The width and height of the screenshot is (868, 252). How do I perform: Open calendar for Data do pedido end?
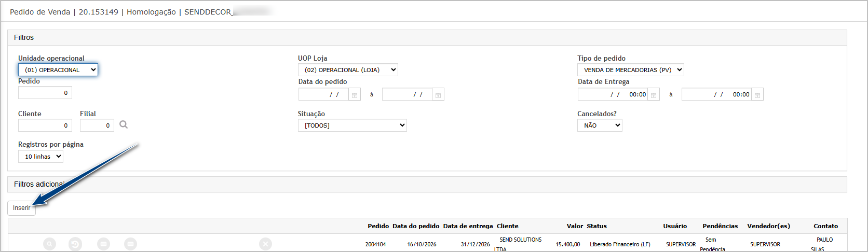coord(438,95)
